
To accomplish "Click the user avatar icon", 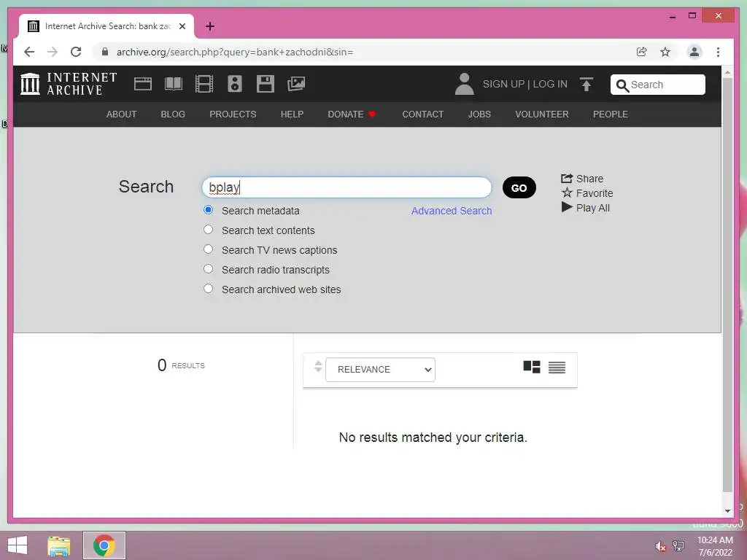I will pyautogui.click(x=465, y=85).
